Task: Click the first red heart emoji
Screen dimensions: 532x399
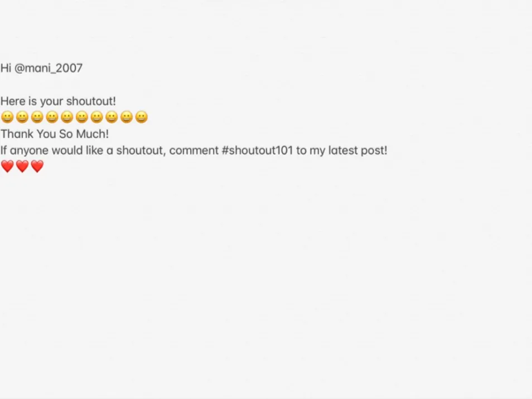Action: pos(7,167)
